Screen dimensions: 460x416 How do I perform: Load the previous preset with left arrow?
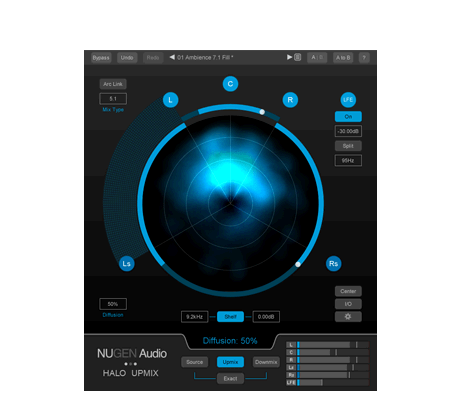coord(172,57)
